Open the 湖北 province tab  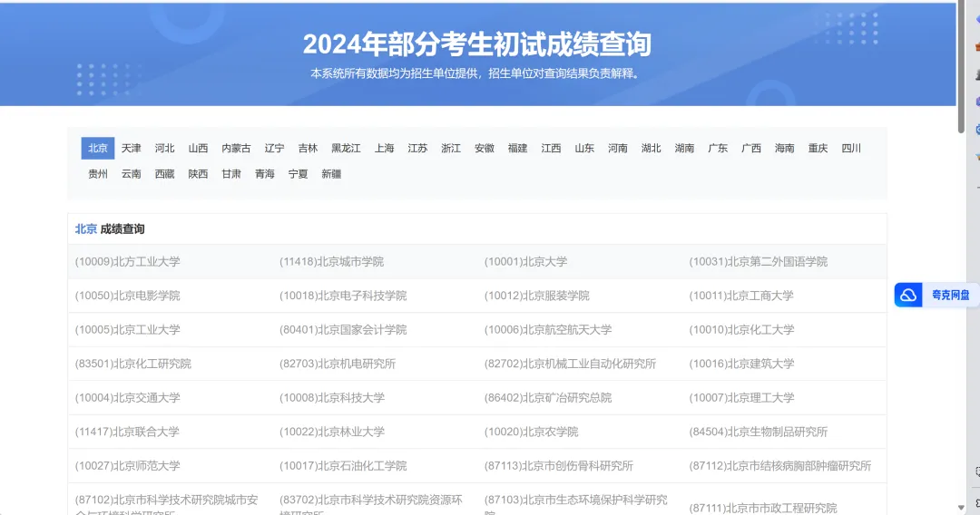point(652,148)
